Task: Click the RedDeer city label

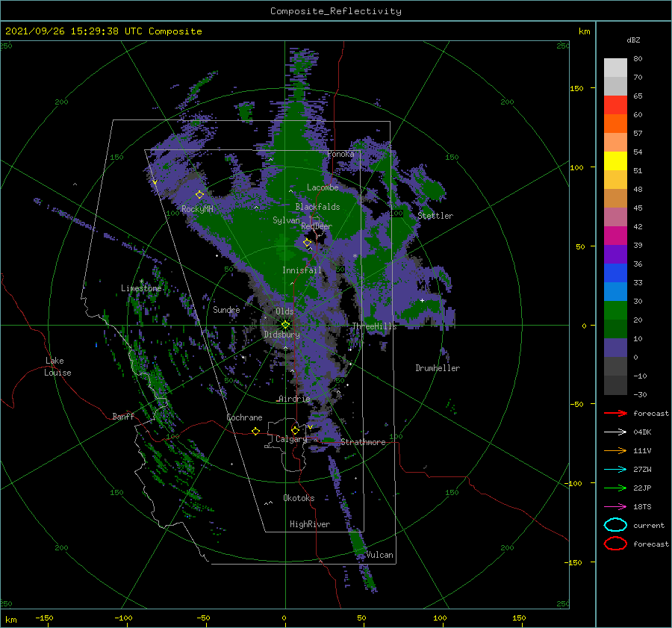Action: (x=317, y=226)
